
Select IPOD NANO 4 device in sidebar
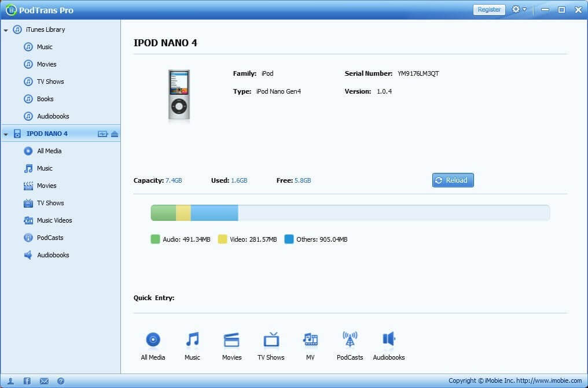(x=47, y=134)
